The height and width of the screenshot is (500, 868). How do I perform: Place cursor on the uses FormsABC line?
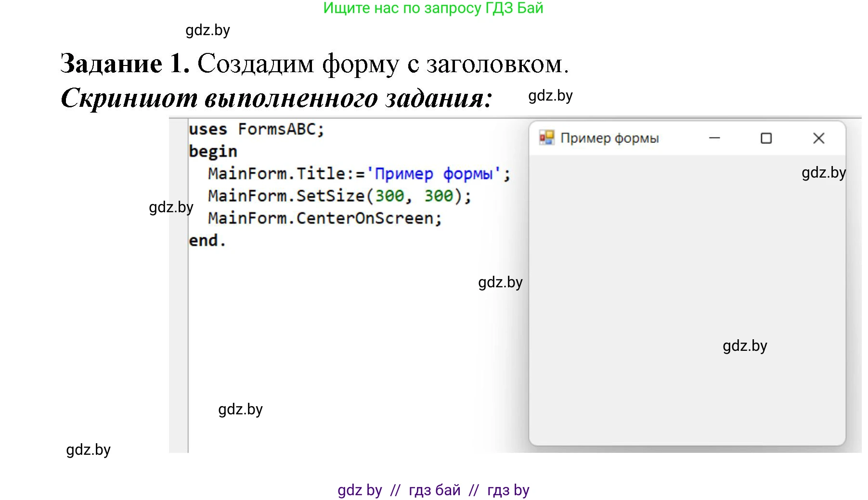(256, 129)
